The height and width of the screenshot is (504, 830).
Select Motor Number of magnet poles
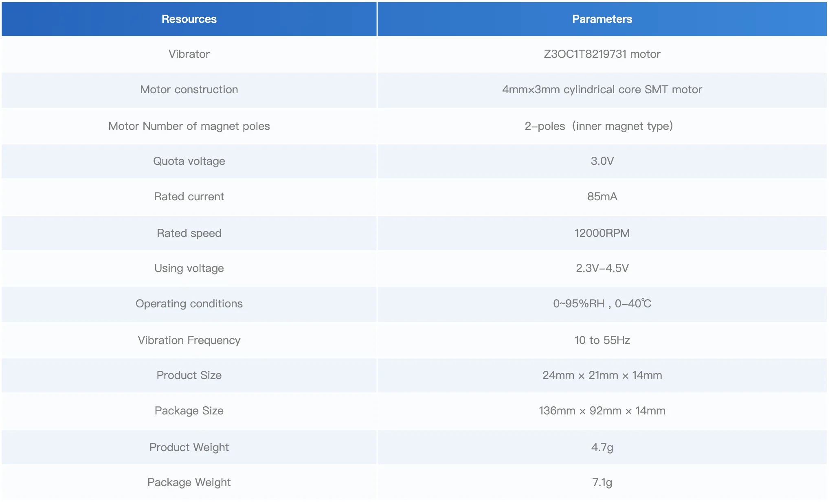click(x=189, y=126)
